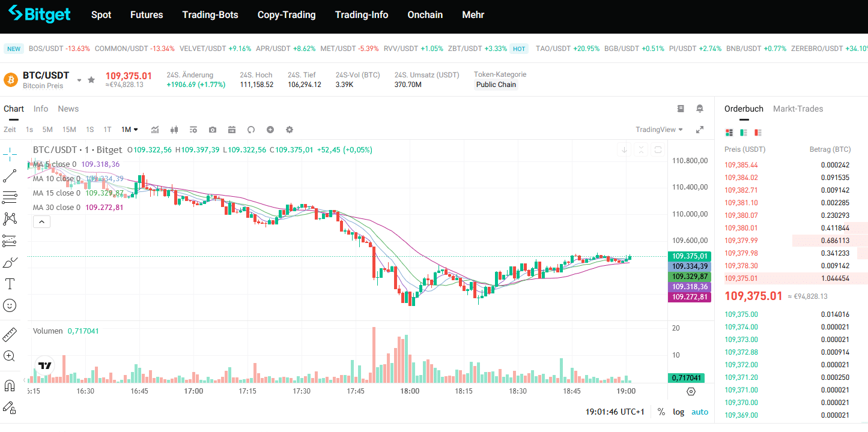The width and height of the screenshot is (868, 432).
Task: Open TAO/USDT ticker link
Action: (568, 49)
